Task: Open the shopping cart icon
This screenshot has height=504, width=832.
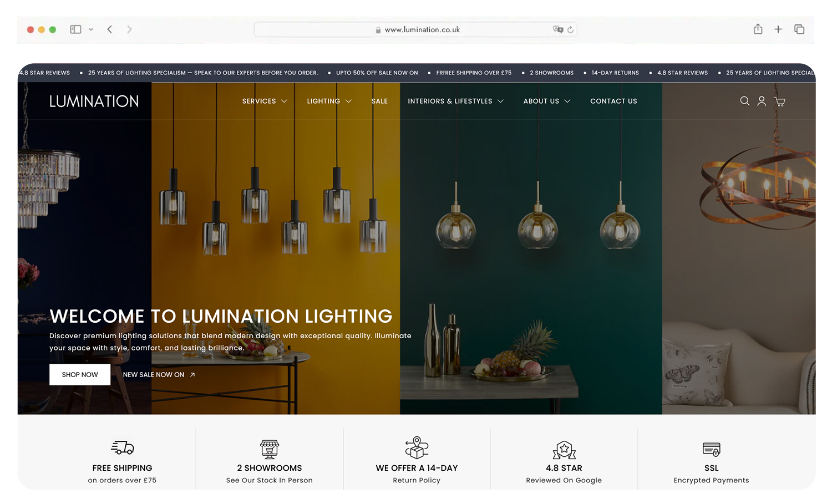Action: pos(780,101)
